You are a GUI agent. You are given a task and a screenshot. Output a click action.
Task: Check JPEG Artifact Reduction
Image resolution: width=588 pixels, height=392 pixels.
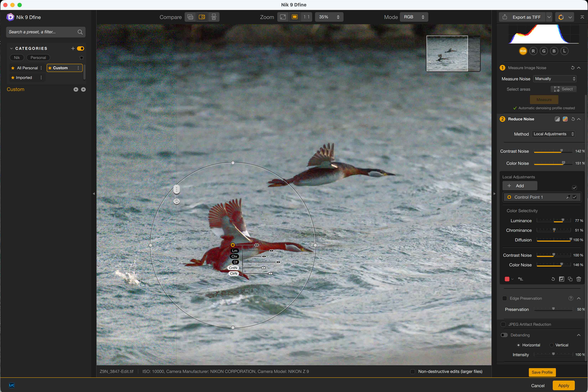pyautogui.click(x=503, y=324)
